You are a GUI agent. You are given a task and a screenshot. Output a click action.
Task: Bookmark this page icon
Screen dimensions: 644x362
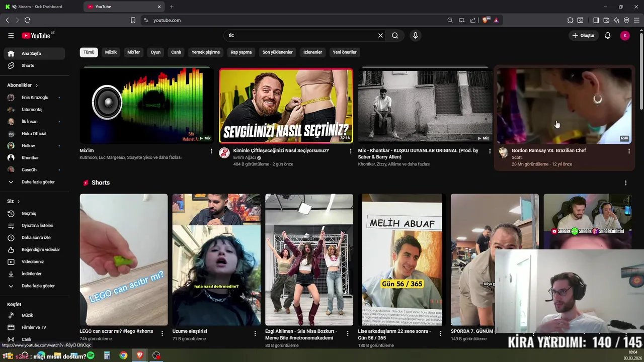(133, 20)
